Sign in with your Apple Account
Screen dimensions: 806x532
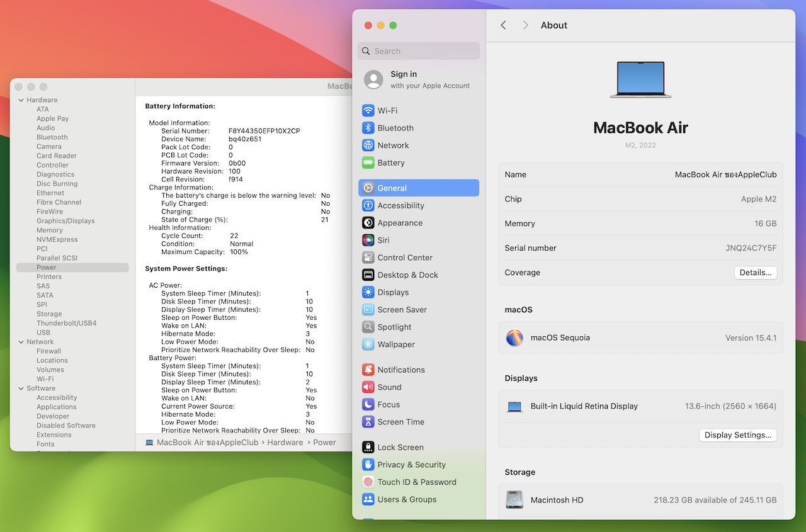point(418,79)
